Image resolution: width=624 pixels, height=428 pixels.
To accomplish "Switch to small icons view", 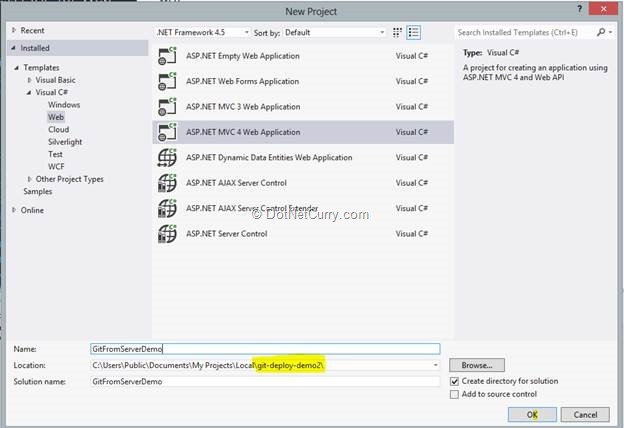I will [397, 33].
